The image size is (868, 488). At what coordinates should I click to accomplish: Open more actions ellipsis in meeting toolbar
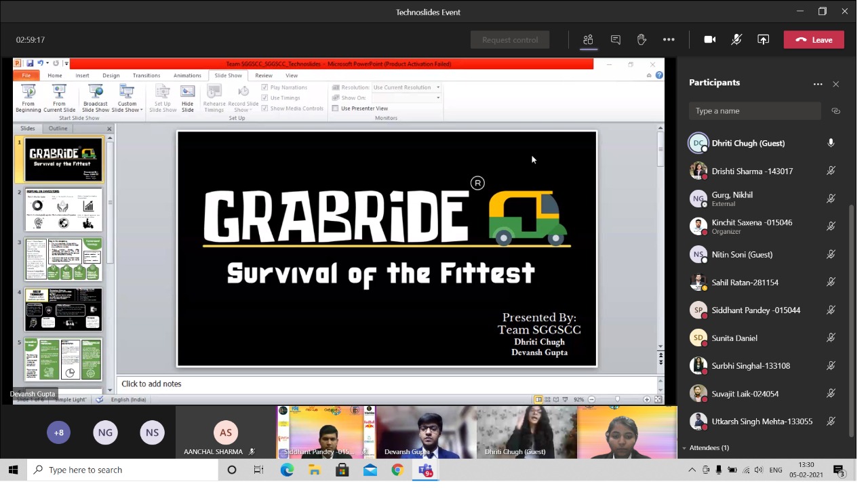[669, 40]
